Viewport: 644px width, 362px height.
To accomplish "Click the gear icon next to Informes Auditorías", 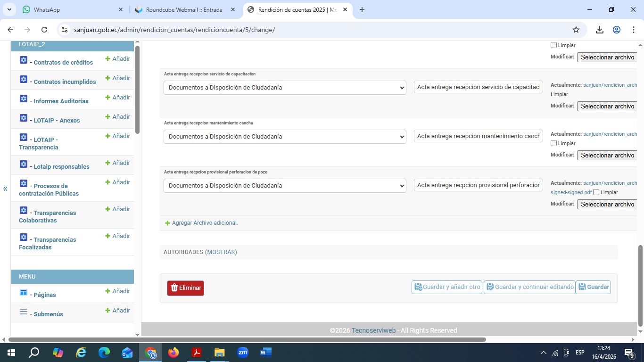I will [24, 99].
